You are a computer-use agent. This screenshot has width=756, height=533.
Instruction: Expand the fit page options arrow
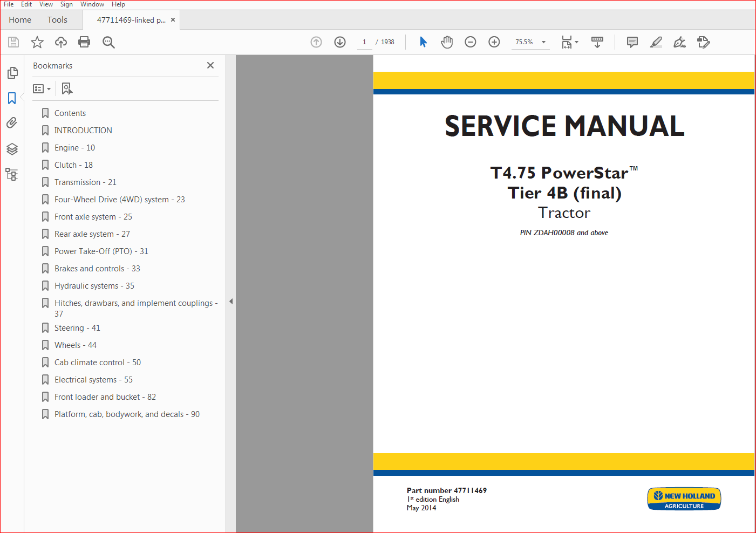pyautogui.click(x=577, y=42)
